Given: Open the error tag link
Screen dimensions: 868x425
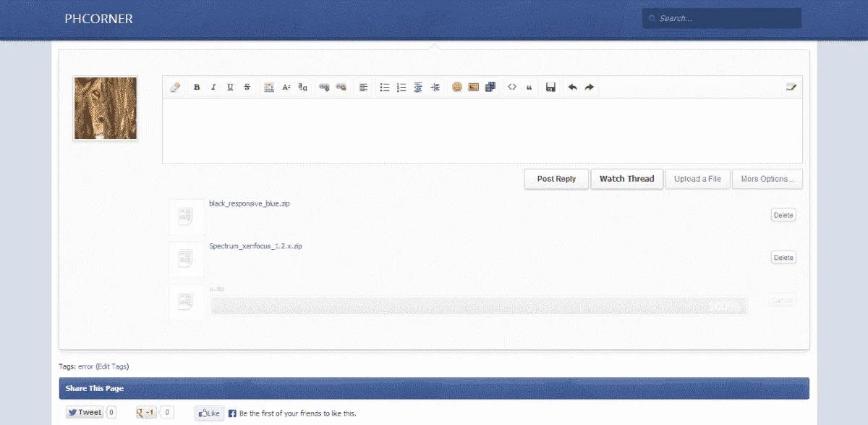Looking at the screenshot, I should pyautogui.click(x=85, y=366).
